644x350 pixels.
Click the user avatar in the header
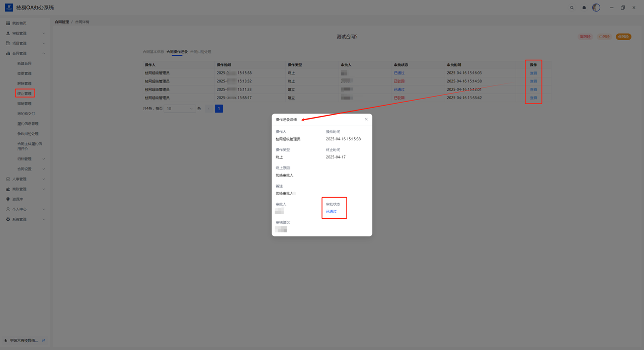point(596,8)
